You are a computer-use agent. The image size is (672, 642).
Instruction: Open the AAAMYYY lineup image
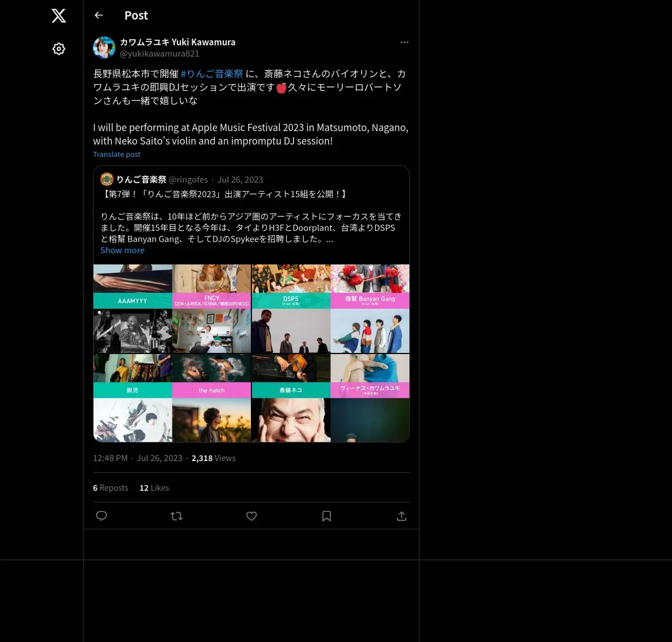[172, 309]
